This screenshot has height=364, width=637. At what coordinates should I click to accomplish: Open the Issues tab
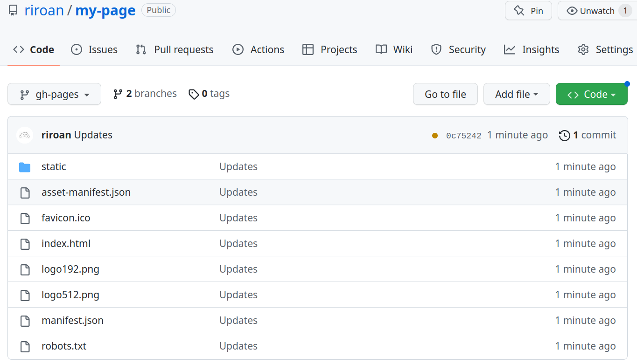[x=94, y=49]
